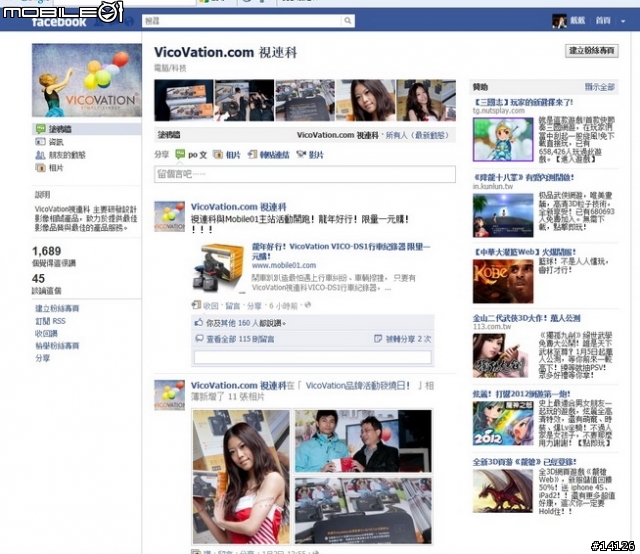Select the po文 share tab
This screenshot has height=554, width=640.
coord(198,155)
